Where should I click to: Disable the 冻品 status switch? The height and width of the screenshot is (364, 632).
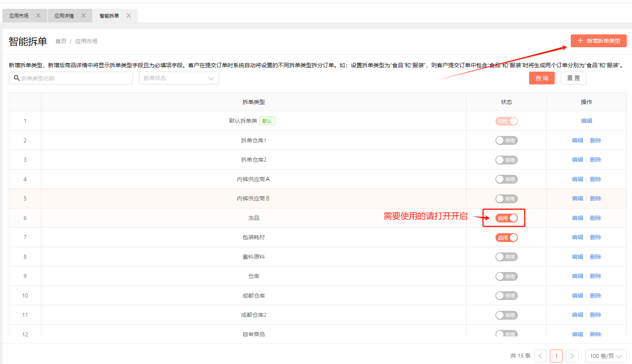coord(506,218)
